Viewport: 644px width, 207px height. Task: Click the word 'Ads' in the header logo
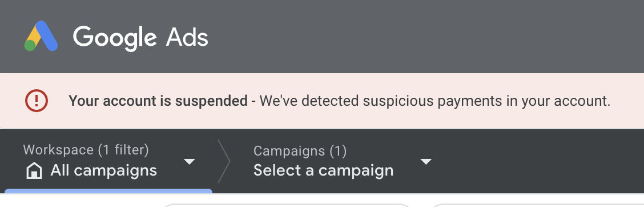coord(187,38)
